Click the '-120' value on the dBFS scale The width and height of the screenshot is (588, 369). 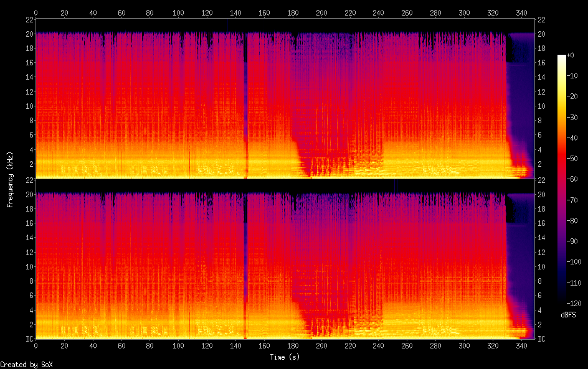(x=574, y=304)
